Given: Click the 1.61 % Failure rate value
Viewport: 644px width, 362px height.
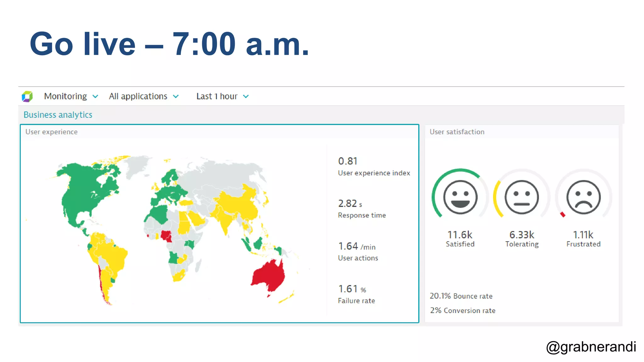Looking at the screenshot, I should [352, 289].
